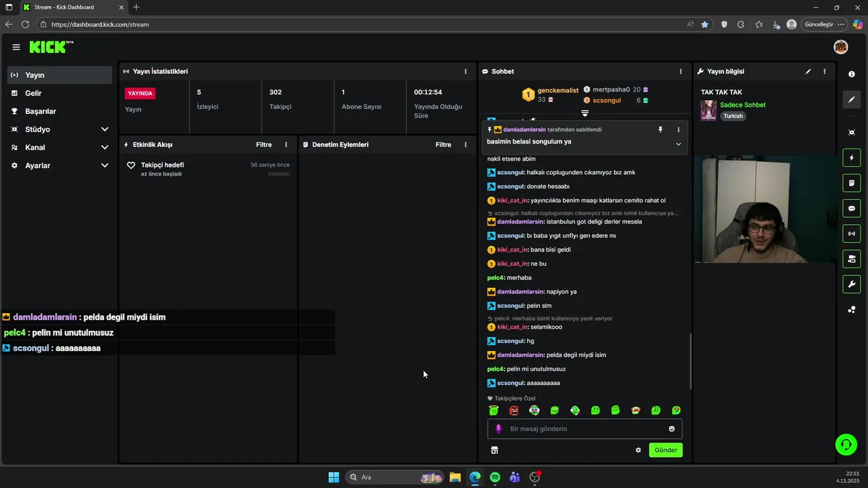
Task: Open pinned message options menu
Action: (x=678, y=129)
